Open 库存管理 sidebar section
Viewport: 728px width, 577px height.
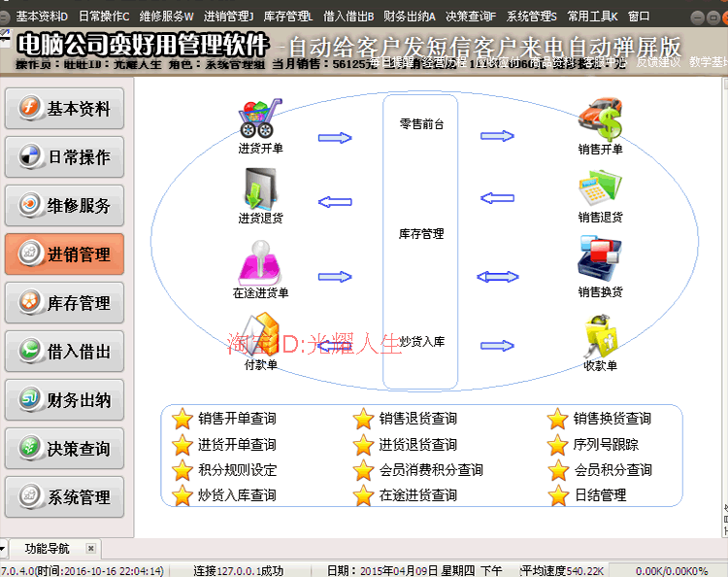(x=64, y=303)
